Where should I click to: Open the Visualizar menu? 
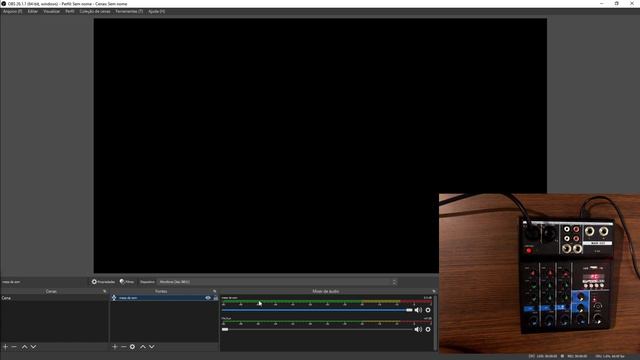click(51, 11)
